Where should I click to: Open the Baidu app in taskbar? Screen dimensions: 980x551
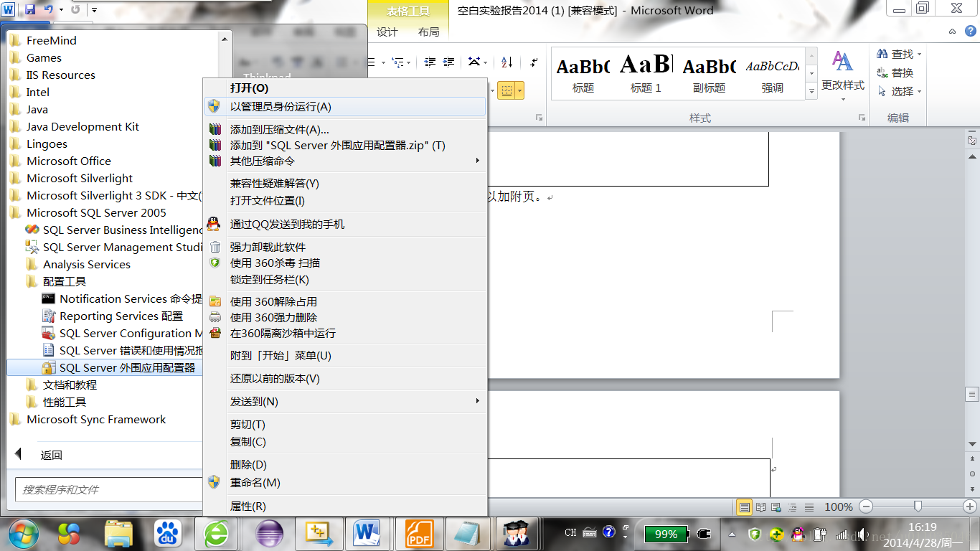[x=168, y=533]
